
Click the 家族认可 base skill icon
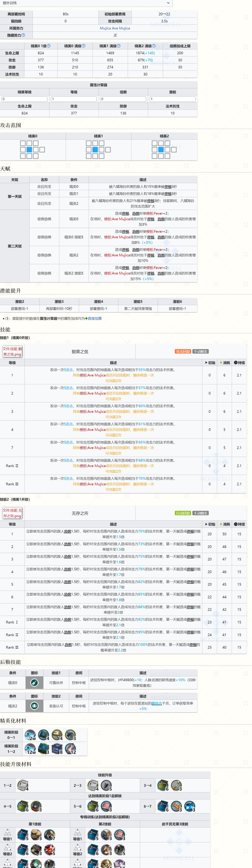pyautogui.click(x=34, y=706)
